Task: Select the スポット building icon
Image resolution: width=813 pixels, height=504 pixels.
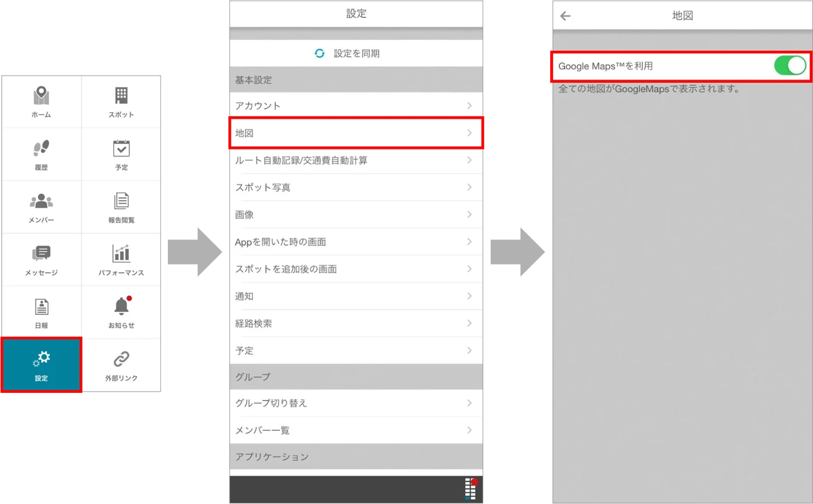Action: click(x=121, y=96)
